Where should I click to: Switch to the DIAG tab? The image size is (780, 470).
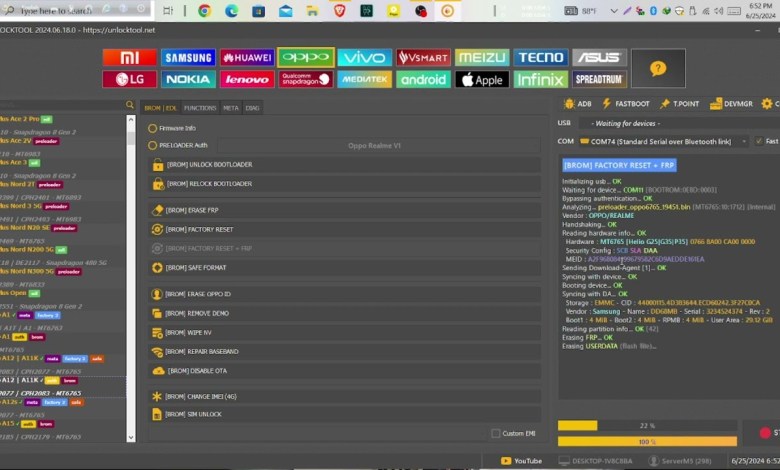252,108
